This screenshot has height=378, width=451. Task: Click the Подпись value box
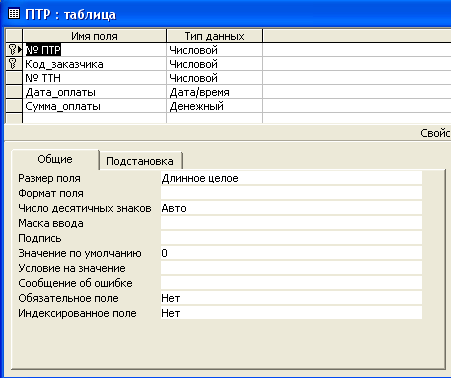point(291,238)
